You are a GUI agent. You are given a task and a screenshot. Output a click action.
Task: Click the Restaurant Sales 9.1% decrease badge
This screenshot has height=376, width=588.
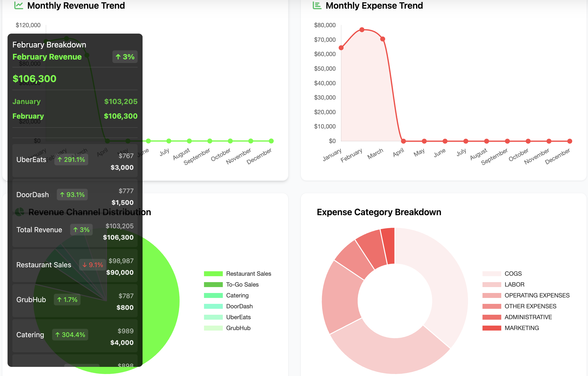click(93, 265)
